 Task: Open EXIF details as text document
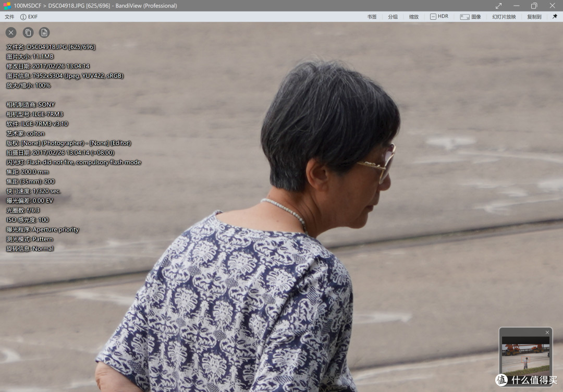pos(44,33)
